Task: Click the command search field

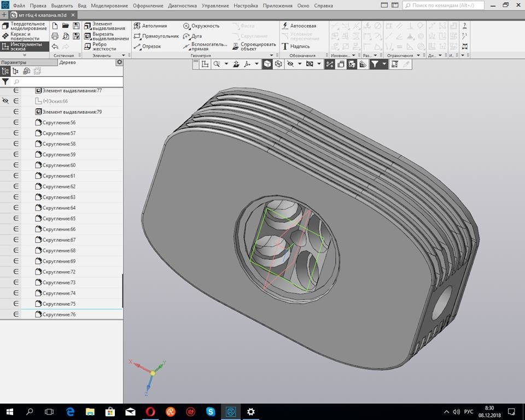Action: click(x=443, y=5)
